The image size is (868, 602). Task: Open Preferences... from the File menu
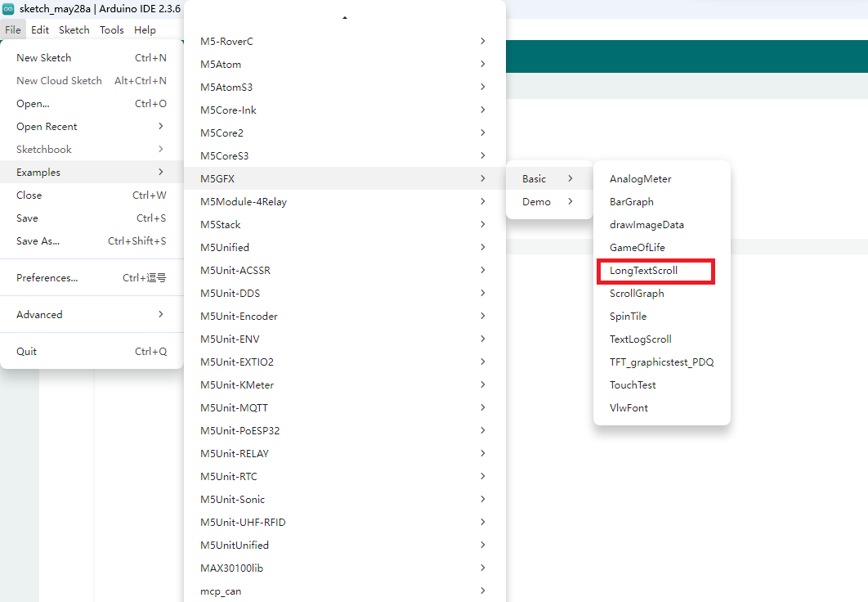tap(92, 277)
